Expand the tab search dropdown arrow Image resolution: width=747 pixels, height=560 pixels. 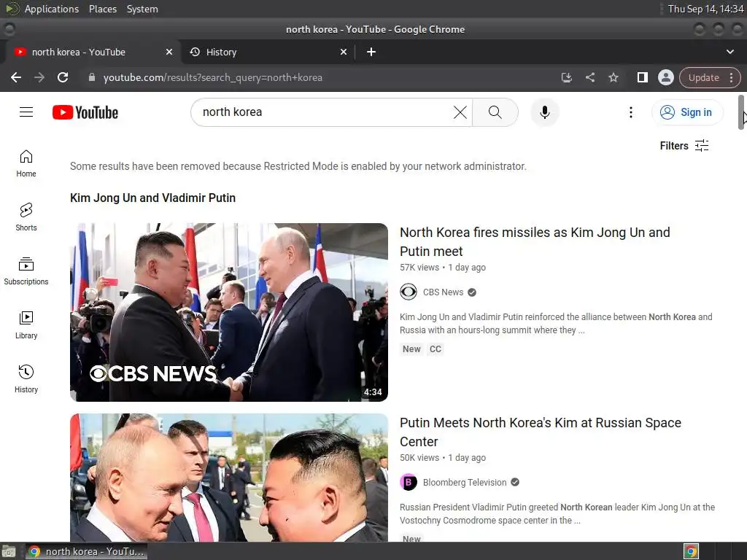point(729,52)
